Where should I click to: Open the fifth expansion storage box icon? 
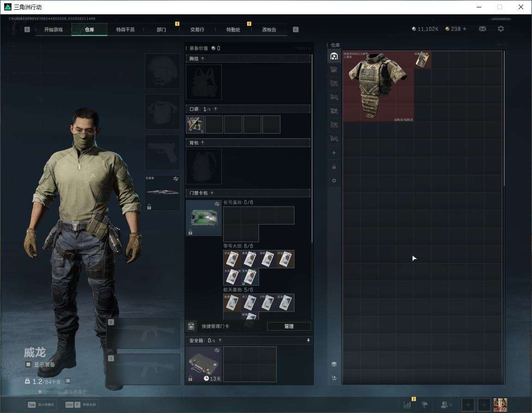pyautogui.click(x=334, y=124)
